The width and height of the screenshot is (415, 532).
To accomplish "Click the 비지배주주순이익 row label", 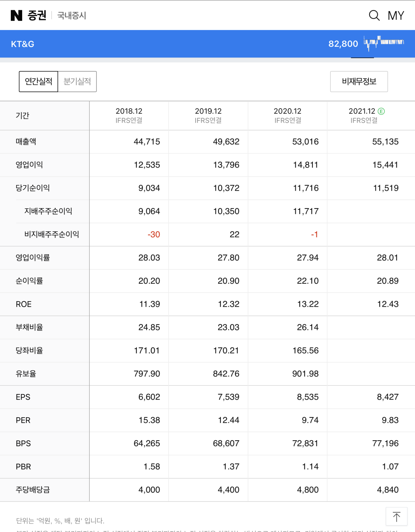I will [x=52, y=235].
